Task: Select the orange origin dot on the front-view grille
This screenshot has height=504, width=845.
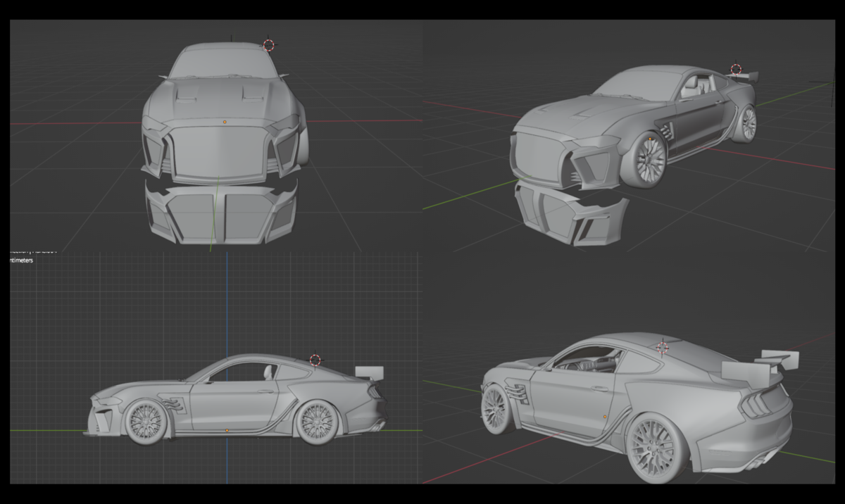Action: pos(225,122)
